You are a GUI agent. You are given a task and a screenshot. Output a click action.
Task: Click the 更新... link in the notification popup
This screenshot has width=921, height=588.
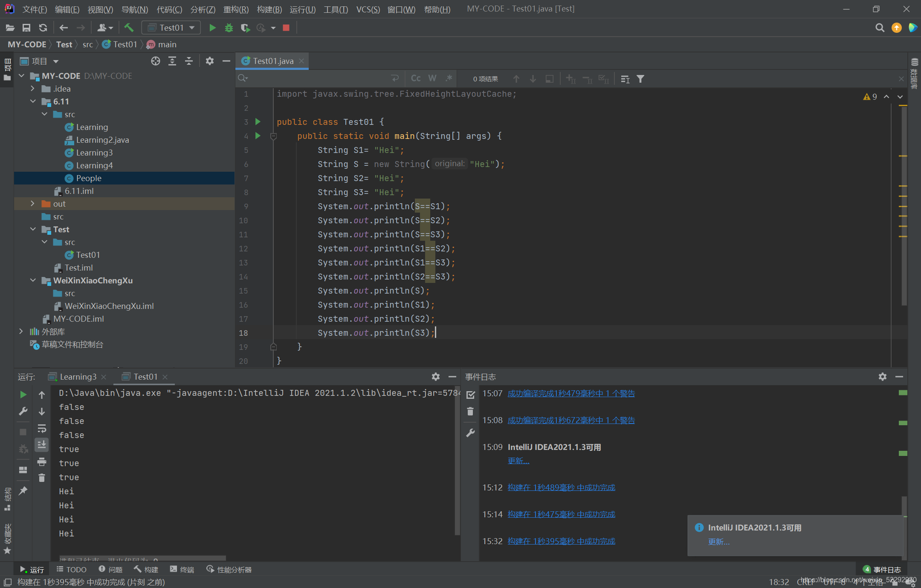[719, 542]
